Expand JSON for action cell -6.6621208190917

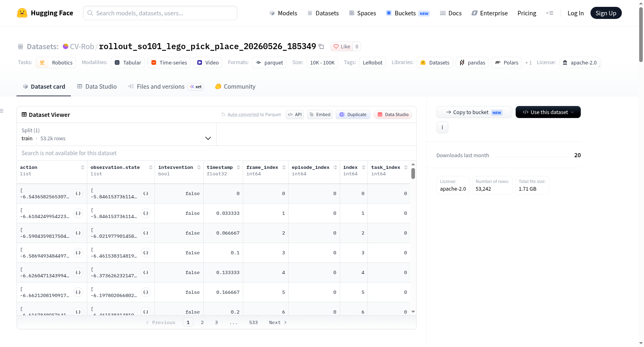click(x=78, y=292)
